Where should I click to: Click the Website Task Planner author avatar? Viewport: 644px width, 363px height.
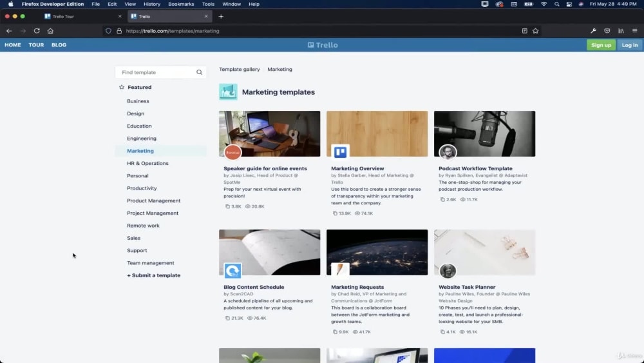(448, 271)
